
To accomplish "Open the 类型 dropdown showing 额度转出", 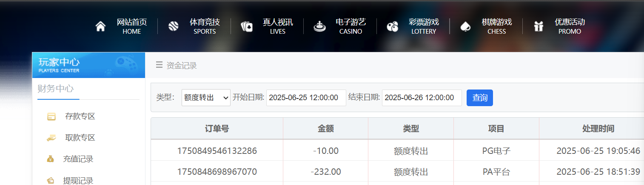I will 206,98.
